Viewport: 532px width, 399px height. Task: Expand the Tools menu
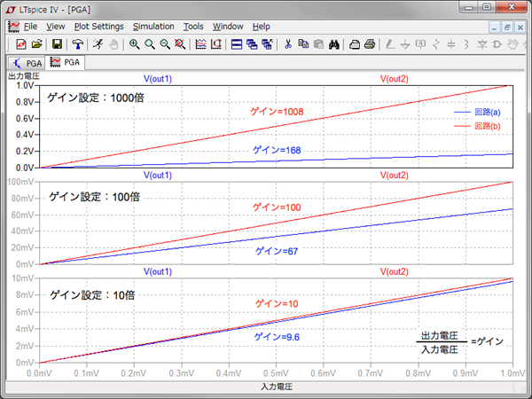click(193, 27)
